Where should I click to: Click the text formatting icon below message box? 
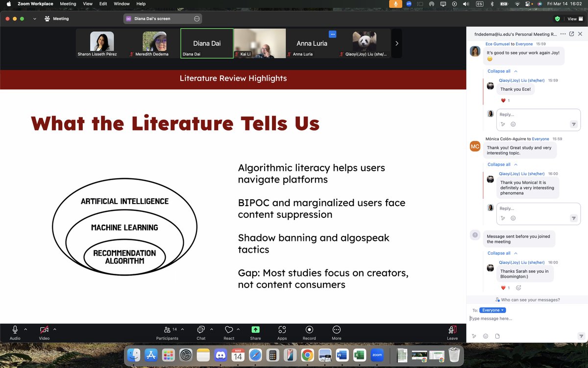[474, 336]
